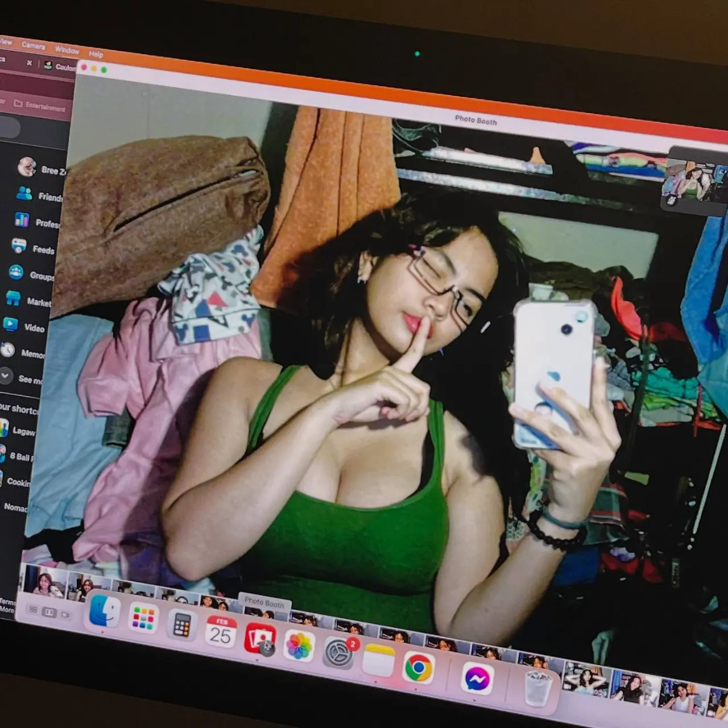Open Launchpad from the Dock

pyautogui.click(x=143, y=618)
